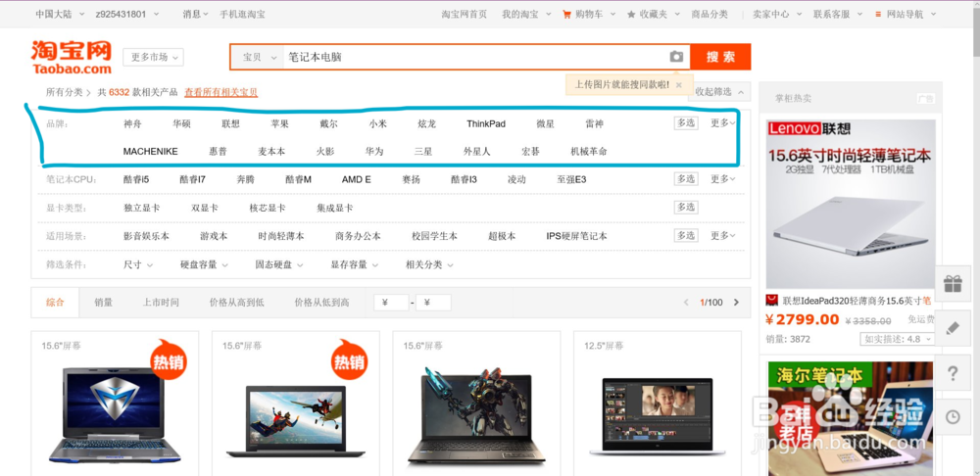
Task: Open favorites 收藏夹 star menu
Action: [653, 14]
